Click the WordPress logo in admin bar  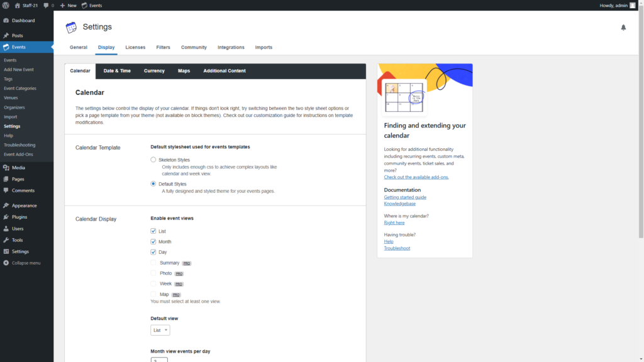coord(6,5)
